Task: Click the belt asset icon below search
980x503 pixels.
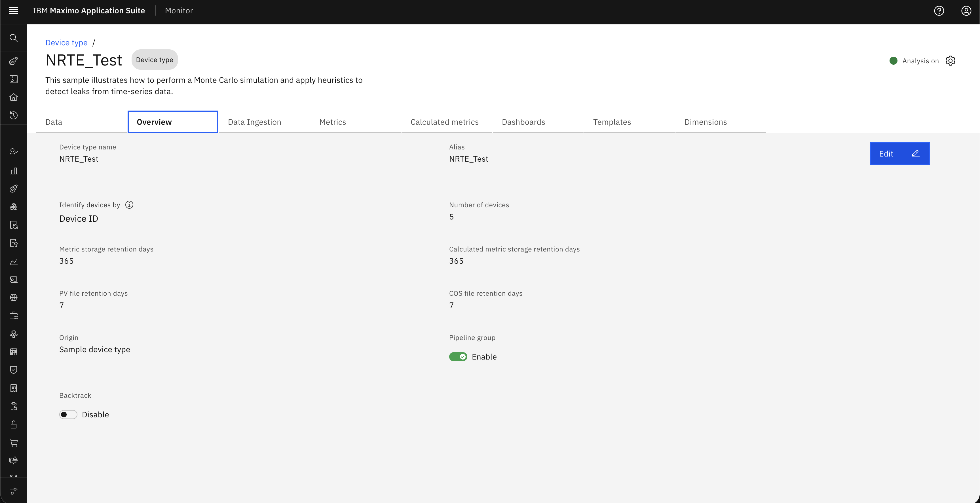Action: click(13, 61)
